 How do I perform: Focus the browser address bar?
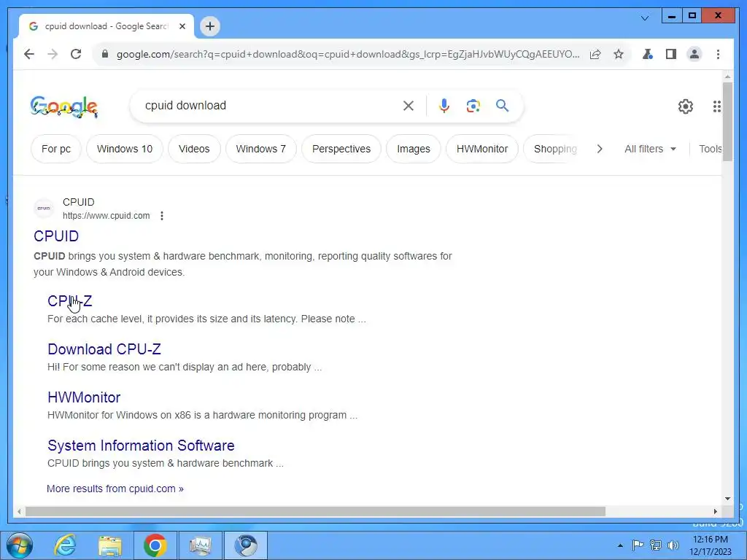tap(348, 54)
